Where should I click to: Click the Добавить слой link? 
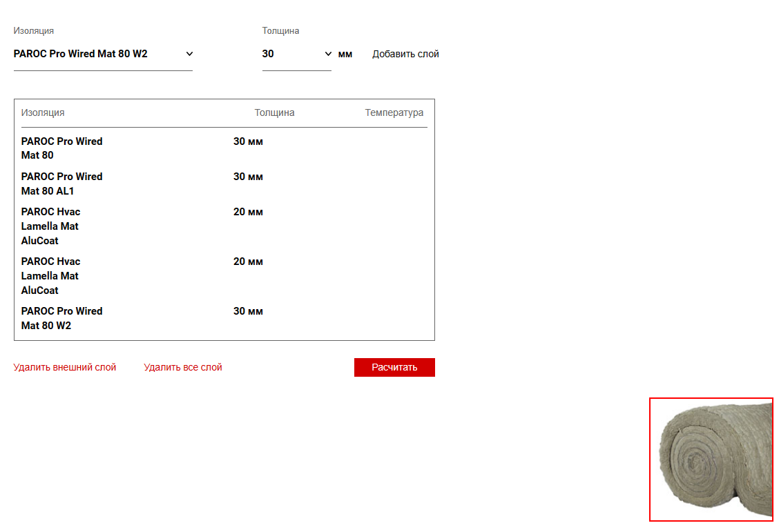coord(405,54)
